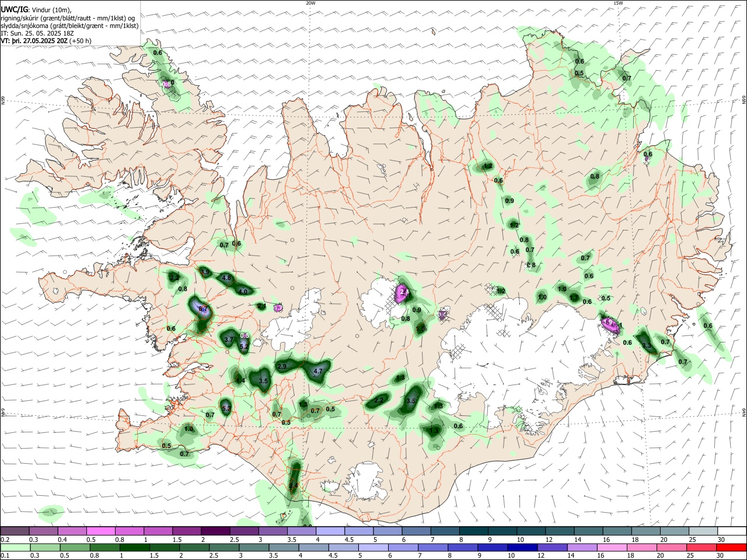Screen dimensions: 747x560
Task: Click the white top legend swatch after 30
Action: (x=731, y=531)
